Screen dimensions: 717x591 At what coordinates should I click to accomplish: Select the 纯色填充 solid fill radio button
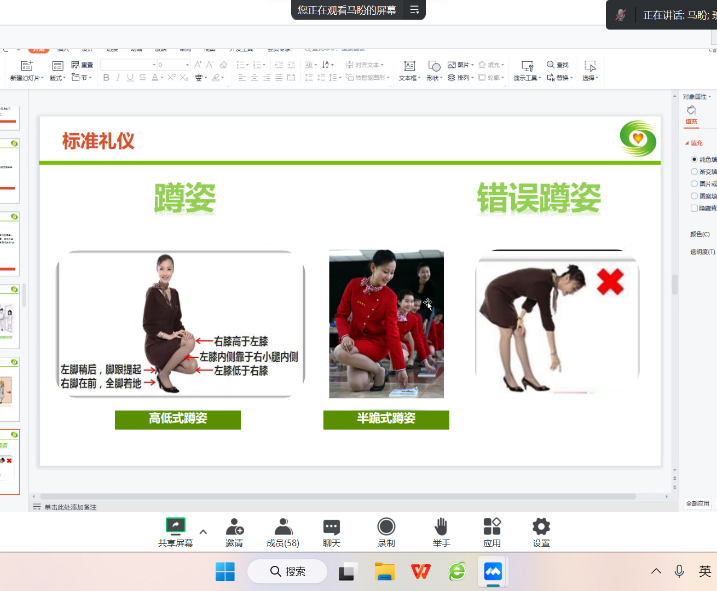pyautogui.click(x=695, y=159)
